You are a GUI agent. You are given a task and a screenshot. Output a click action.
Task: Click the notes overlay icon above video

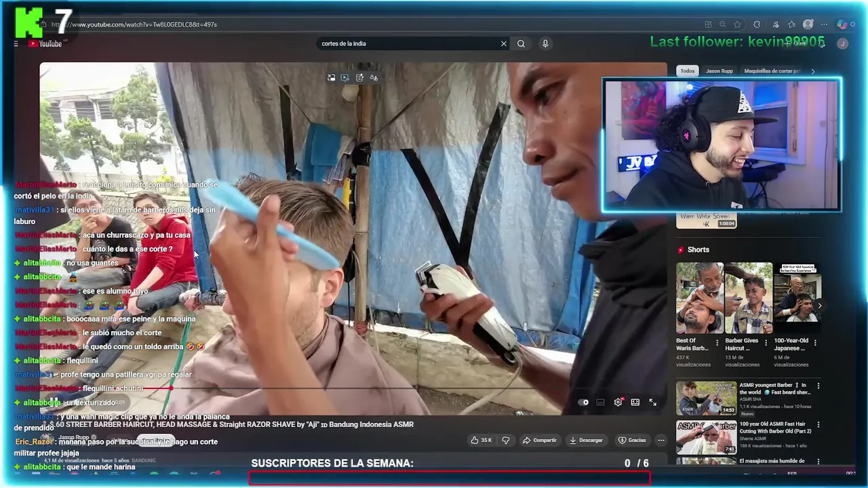click(359, 78)
